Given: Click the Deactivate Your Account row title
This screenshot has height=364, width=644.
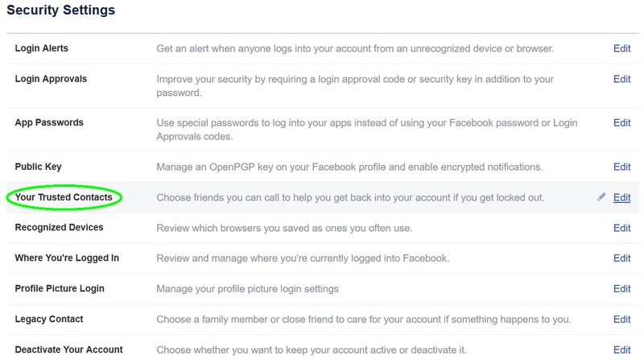Looking at the screenshot, I should tap(68, 350).
